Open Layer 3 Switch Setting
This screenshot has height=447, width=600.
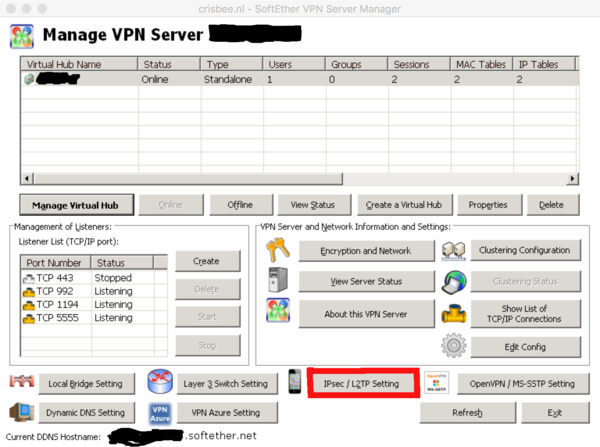(227, 383)
